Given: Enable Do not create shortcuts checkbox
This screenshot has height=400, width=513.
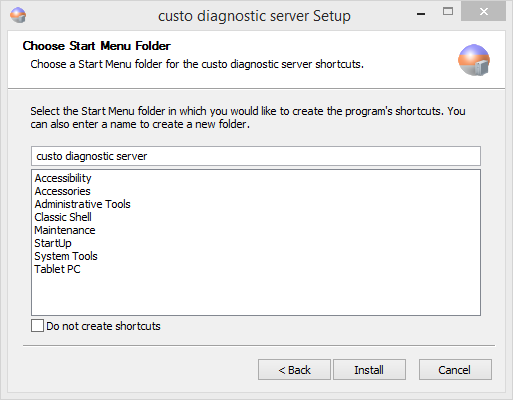Looking at the screenshot, I should click(x=37, y=326).
